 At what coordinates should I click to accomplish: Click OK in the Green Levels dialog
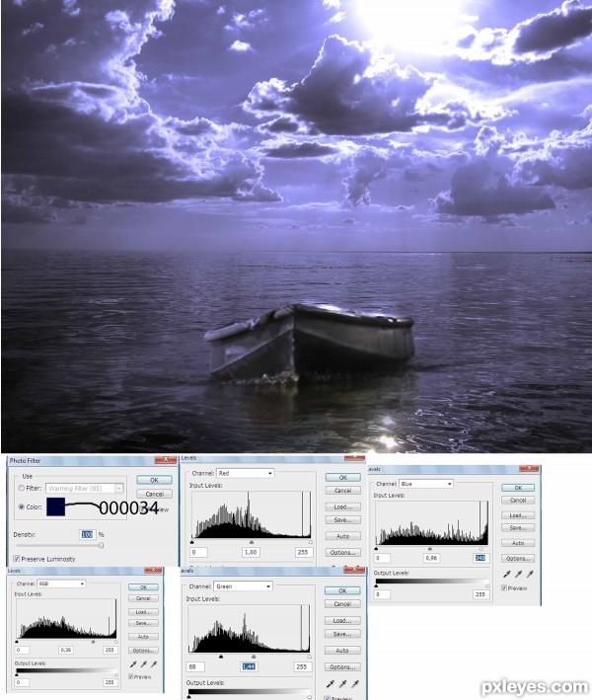tap(342, 590)
